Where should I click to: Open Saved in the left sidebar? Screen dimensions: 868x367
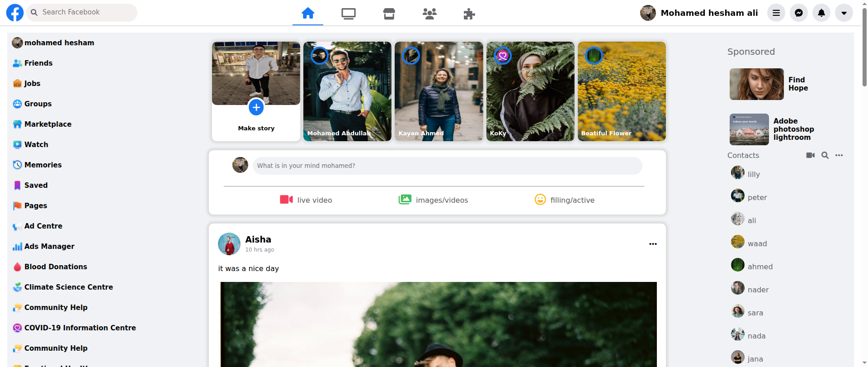pyautogui.click(x=30, y=185)
